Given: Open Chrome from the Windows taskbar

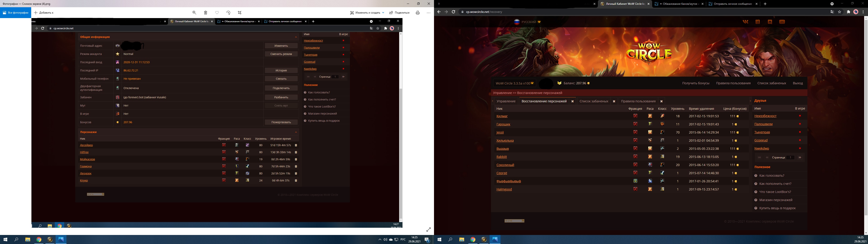Looking at the screenshot, I should pyautogui.click(x=39, y=240).
